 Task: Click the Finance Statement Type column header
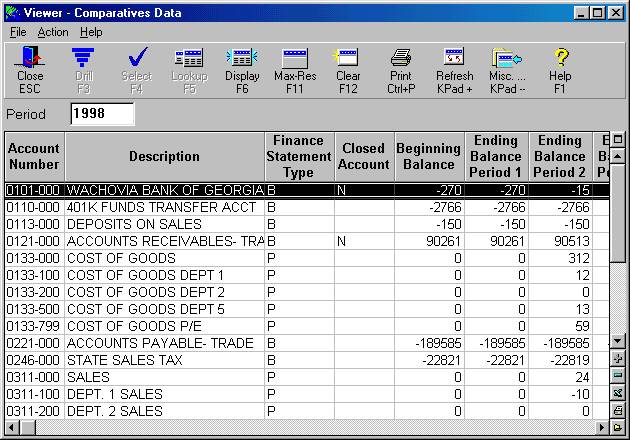[298, 156]
